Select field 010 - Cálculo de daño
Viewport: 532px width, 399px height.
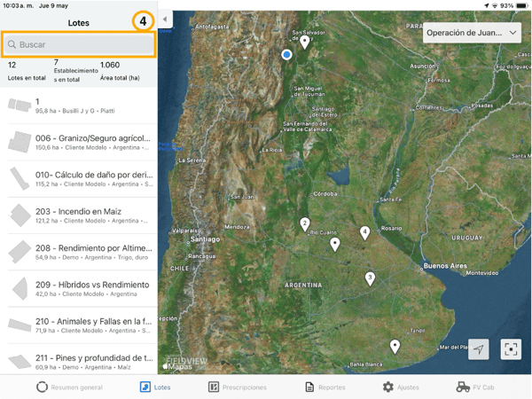tap(79, 179)
